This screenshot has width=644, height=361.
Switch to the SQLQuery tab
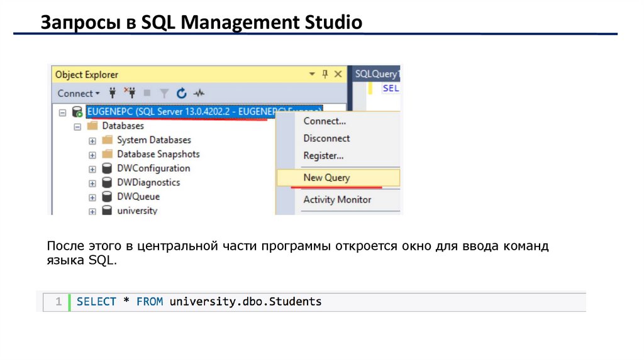pyautogui.click(x=376, y=74)
